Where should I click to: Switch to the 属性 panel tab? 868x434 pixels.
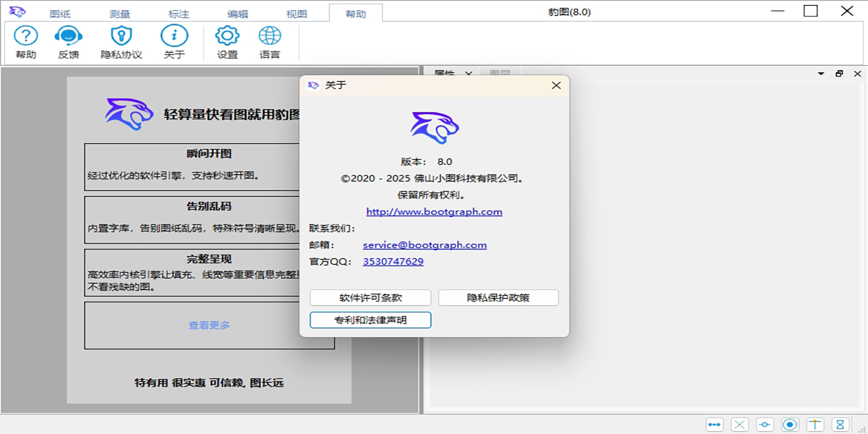click(444, 74)
